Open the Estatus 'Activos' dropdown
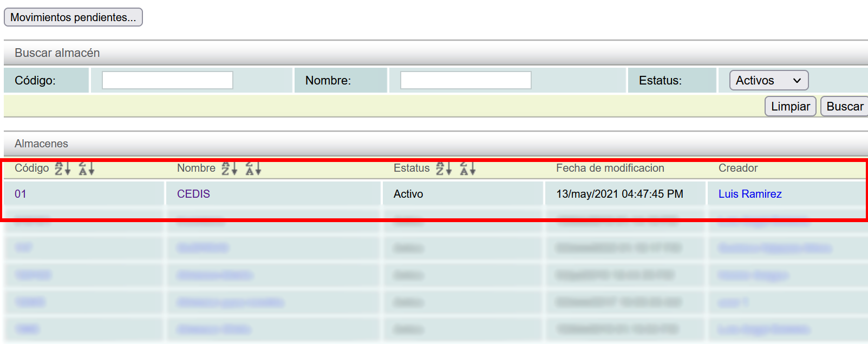 click(x=768, y=80)
